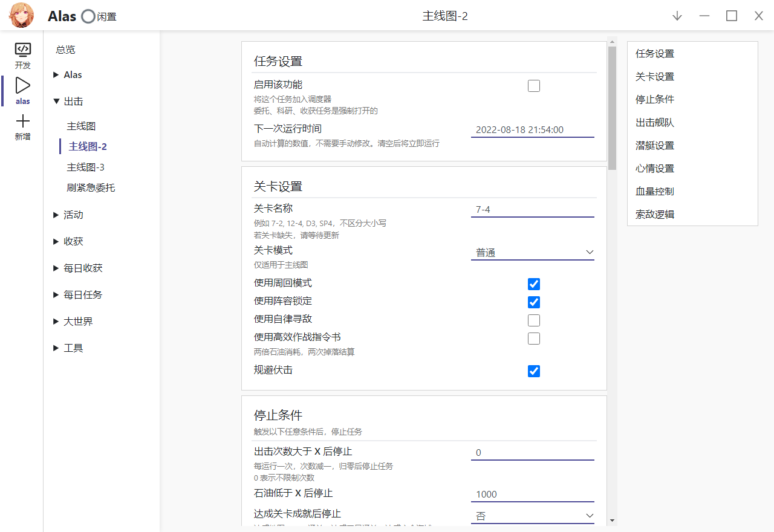Enable the 使用自律寻敌 checkbox
This screenshot has height=532, width=774.
click(x=533, y=320)
